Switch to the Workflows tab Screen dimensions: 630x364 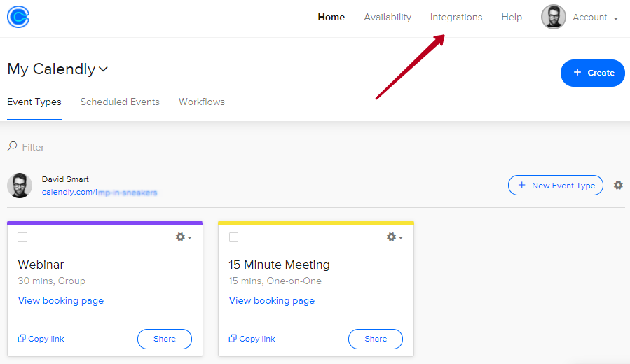pyautogui.click(x=202, y=102)
